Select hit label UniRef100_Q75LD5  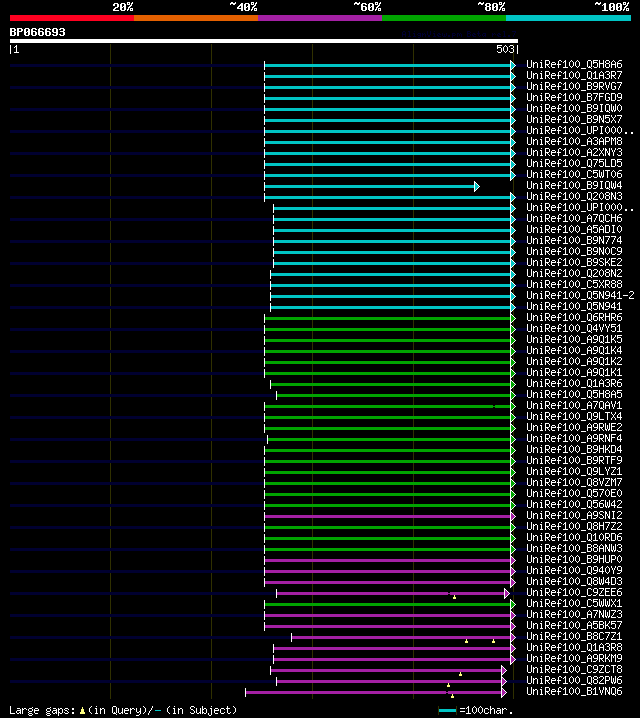click(x=574, y=163)
